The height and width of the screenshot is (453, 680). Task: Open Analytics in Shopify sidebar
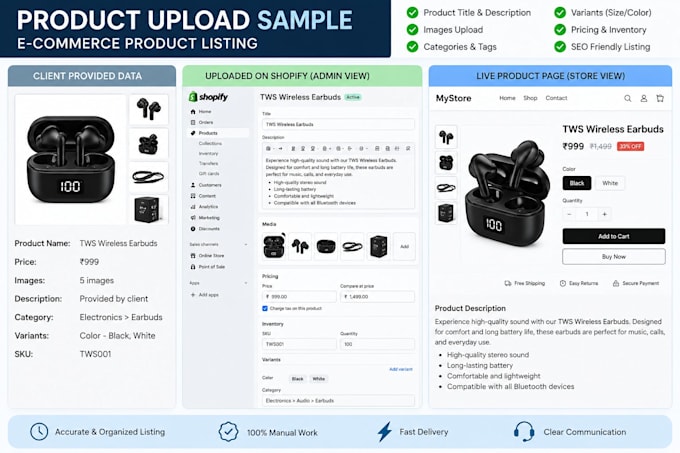pos(204,207)
